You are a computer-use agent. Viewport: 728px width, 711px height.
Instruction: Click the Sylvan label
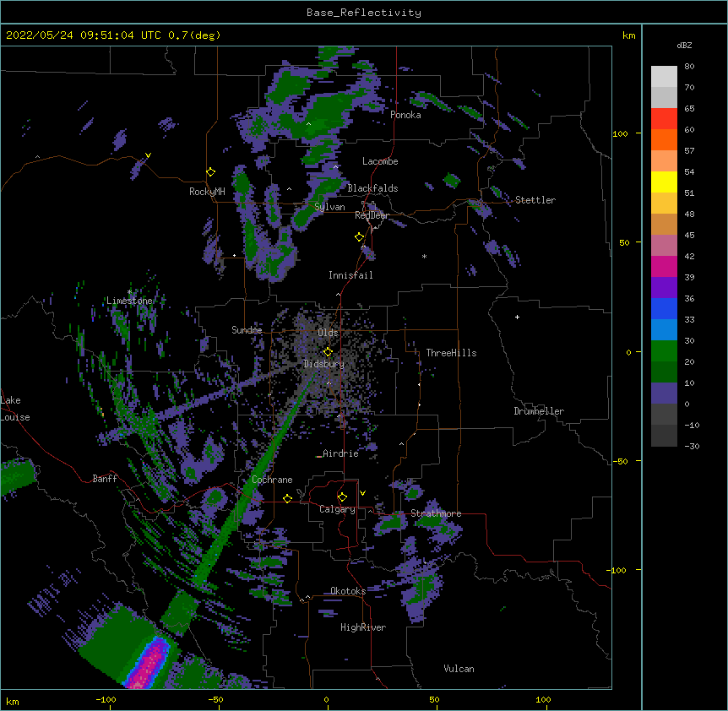click(x=329, y=207)
